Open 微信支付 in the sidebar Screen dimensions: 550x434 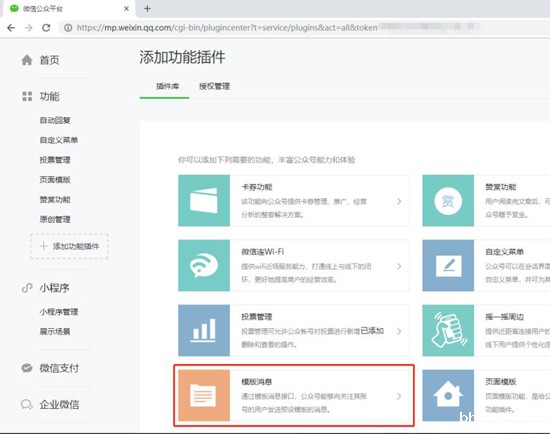coord(59,368)
